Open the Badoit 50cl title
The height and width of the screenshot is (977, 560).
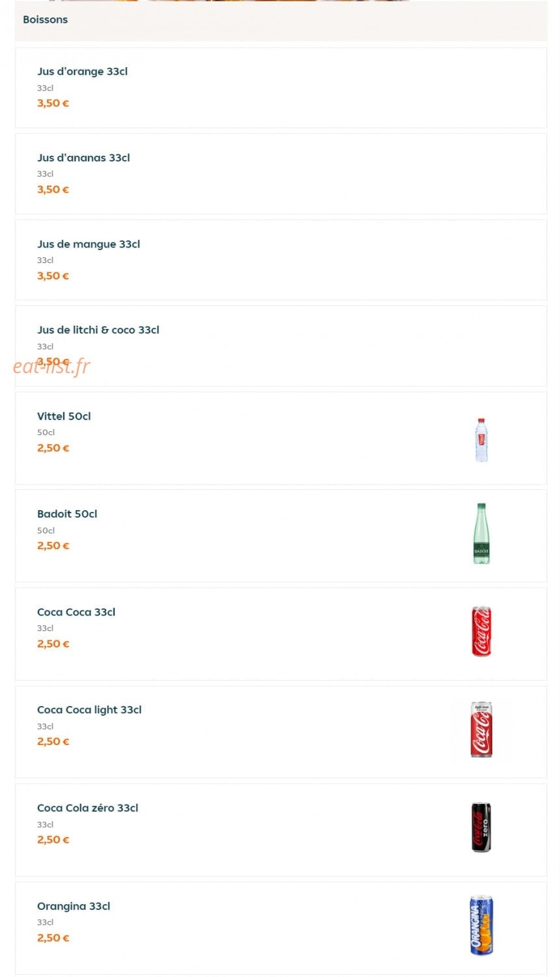[67, 514]
